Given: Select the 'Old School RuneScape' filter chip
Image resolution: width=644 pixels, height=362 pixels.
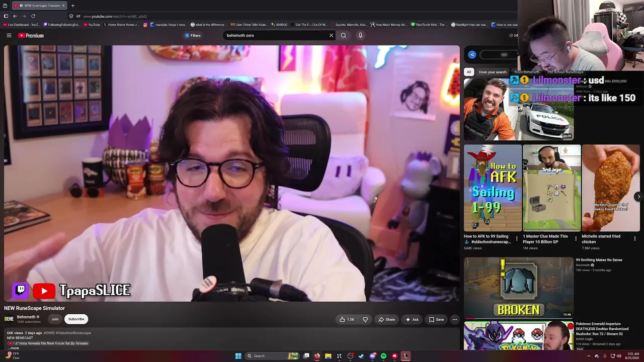Looking at the screenshot, I should point(566,72).
